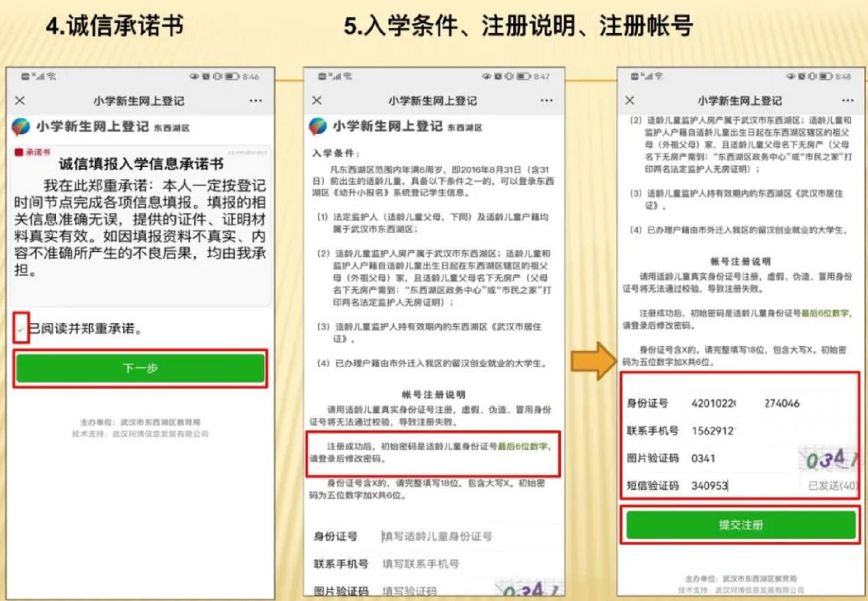
Task: Select the 诚信填报入学信息承诺书 heading
Action: click(x=141, y=164)
